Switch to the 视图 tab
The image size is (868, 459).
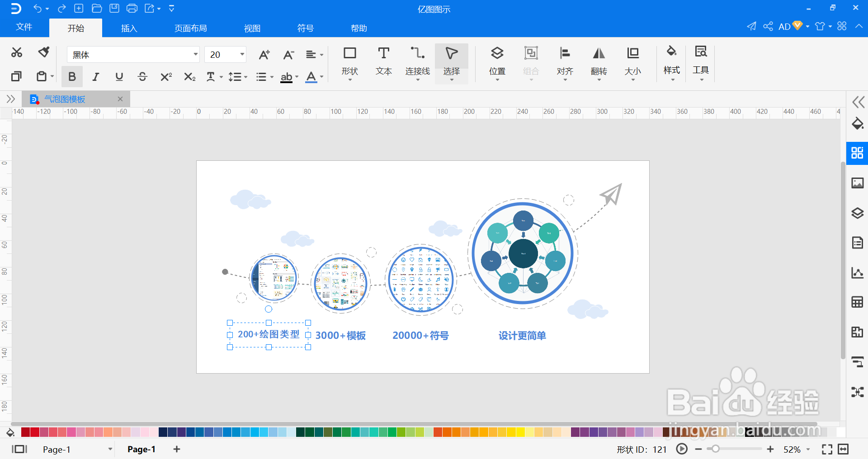point(252,28)
